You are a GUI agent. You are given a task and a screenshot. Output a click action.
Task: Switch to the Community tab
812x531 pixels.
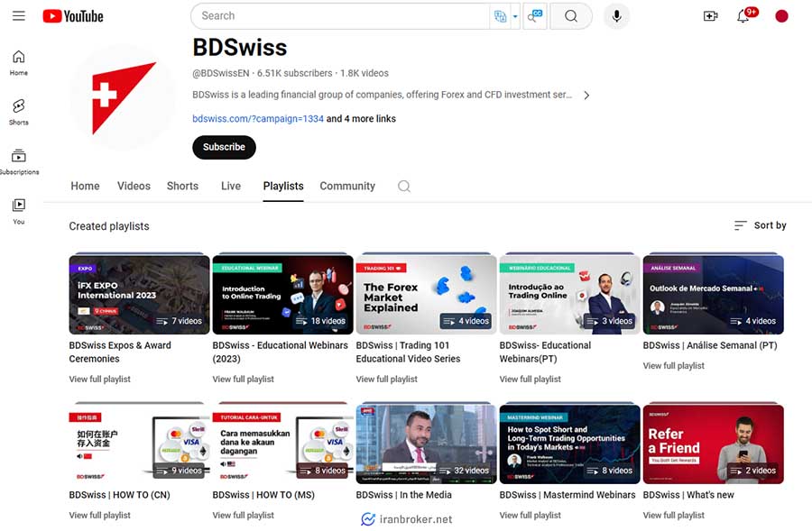point(347,187)
